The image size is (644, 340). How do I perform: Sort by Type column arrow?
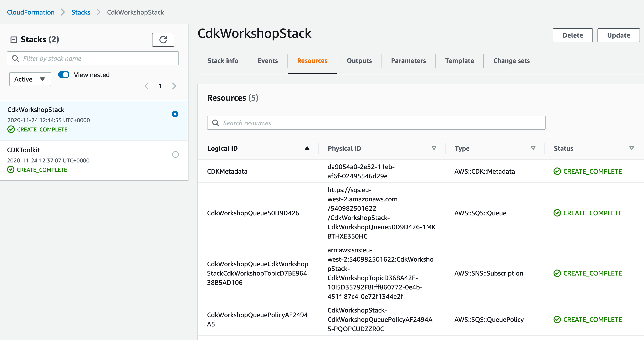click(x=533, y=148)
